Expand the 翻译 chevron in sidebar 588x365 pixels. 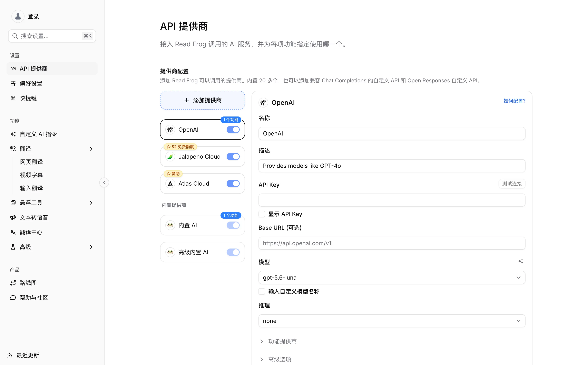point(91,149)
